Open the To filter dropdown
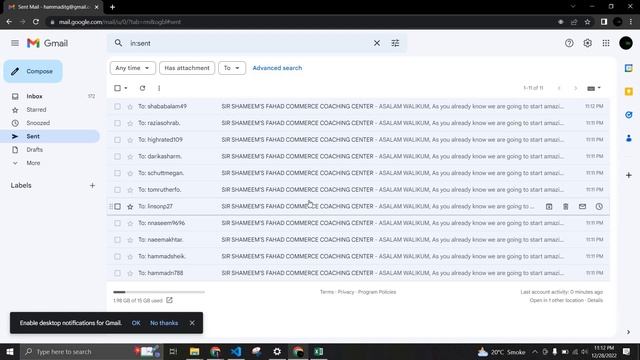This screenshot has height=360, width=640. (x=232, y=68)
